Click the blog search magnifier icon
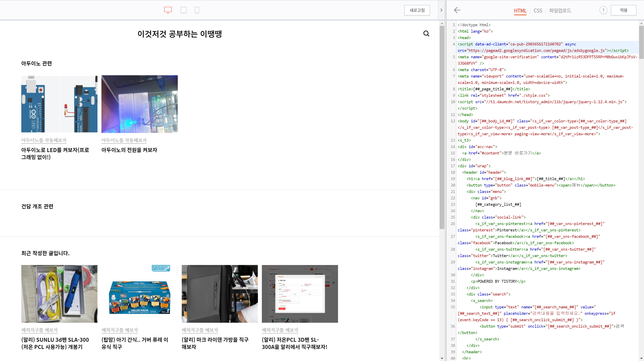 [426, 34]
